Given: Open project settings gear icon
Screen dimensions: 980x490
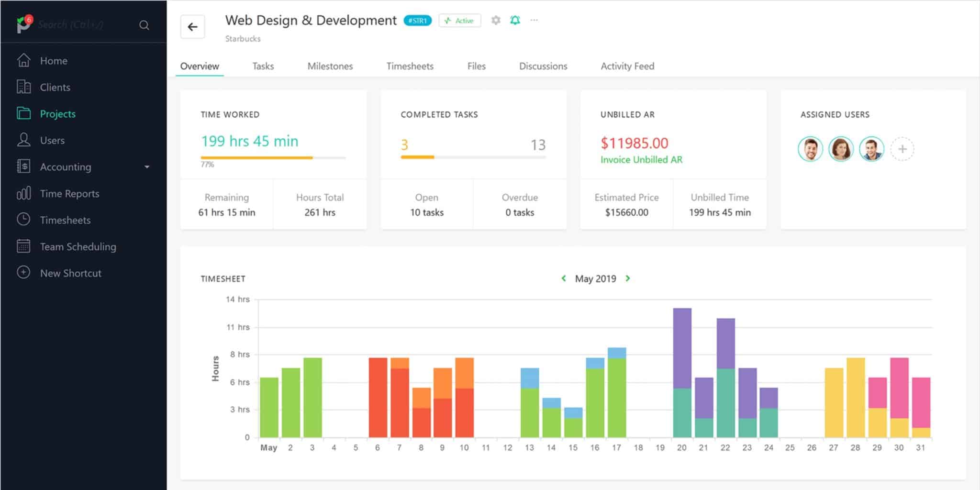Looking at the screenshot, I should point(496,20).
